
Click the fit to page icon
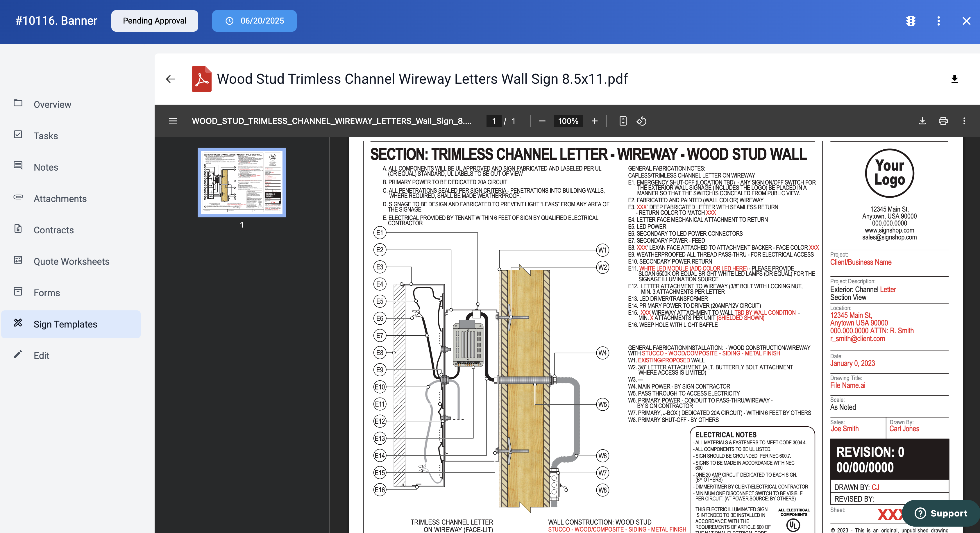623,121
